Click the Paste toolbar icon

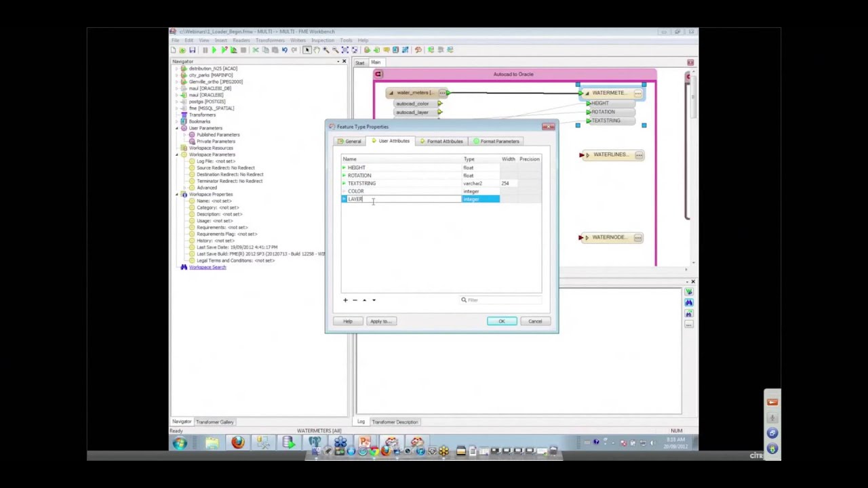275,49
